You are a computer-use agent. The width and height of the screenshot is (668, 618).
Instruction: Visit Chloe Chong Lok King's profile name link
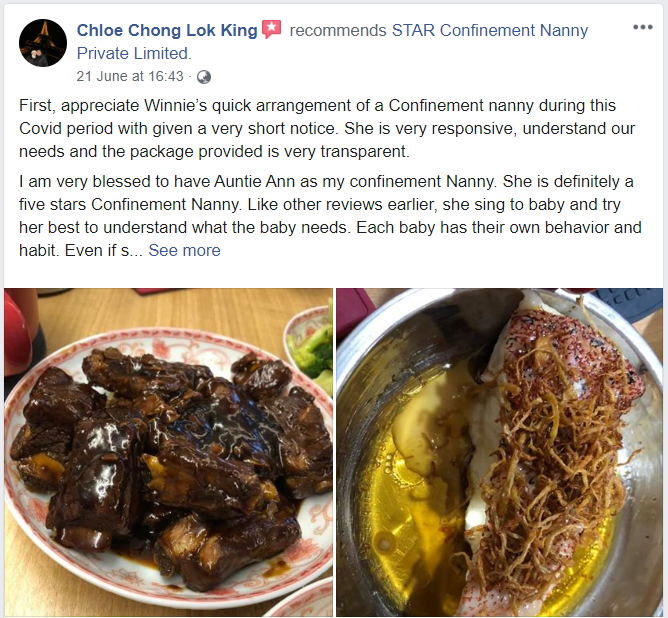click(x=167, y=30)
